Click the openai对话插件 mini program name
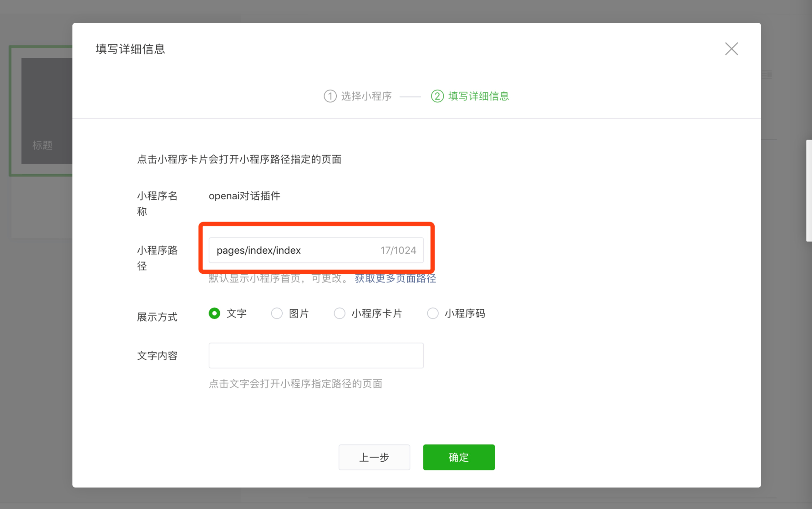Screen dimensions: 812x509 (x=244, y=196)
